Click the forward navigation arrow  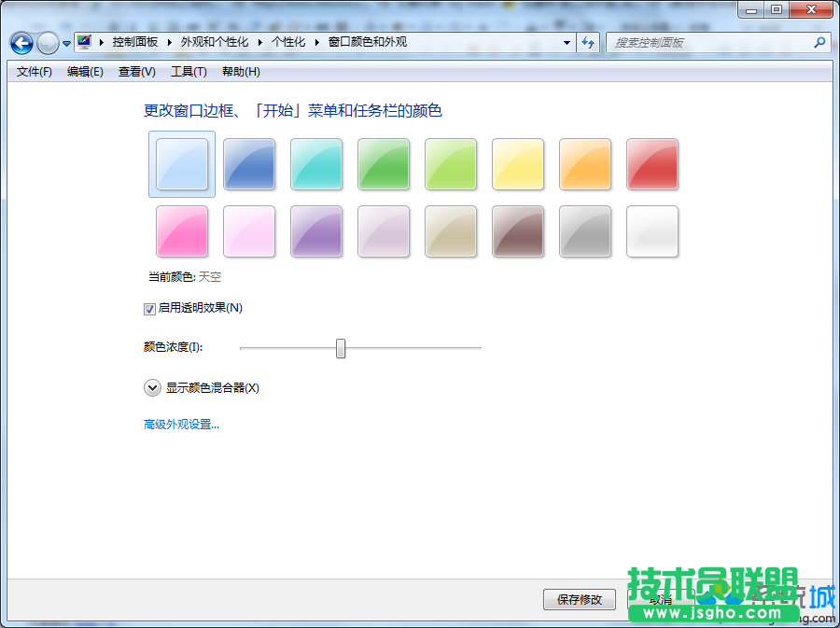pos(47,43)
